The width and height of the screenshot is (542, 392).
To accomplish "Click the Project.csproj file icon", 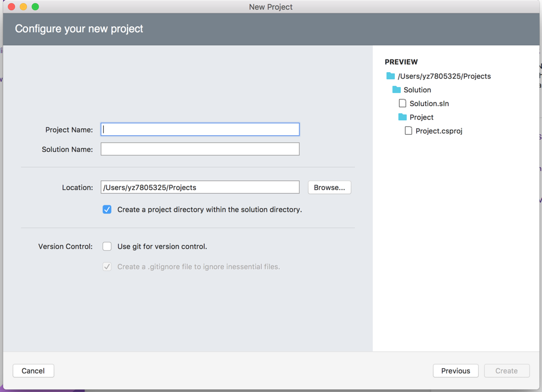I will tap(408, 130).
